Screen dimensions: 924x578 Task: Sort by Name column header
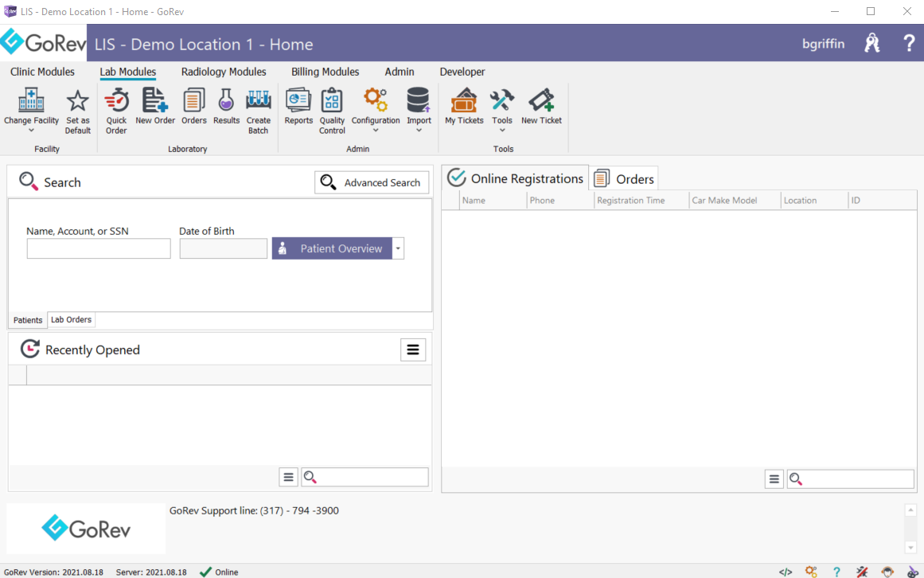pos(493,201)
